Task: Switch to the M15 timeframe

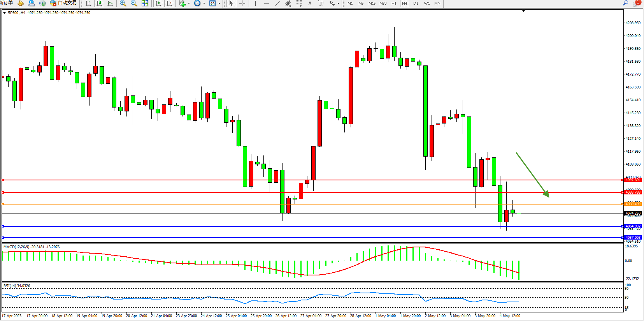Action: point(372,4)
